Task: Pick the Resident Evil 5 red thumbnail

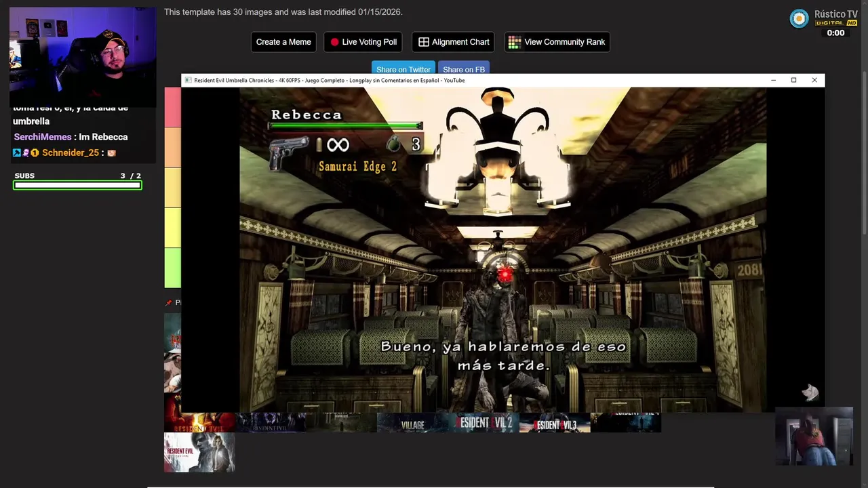Action: coord(199,422)
